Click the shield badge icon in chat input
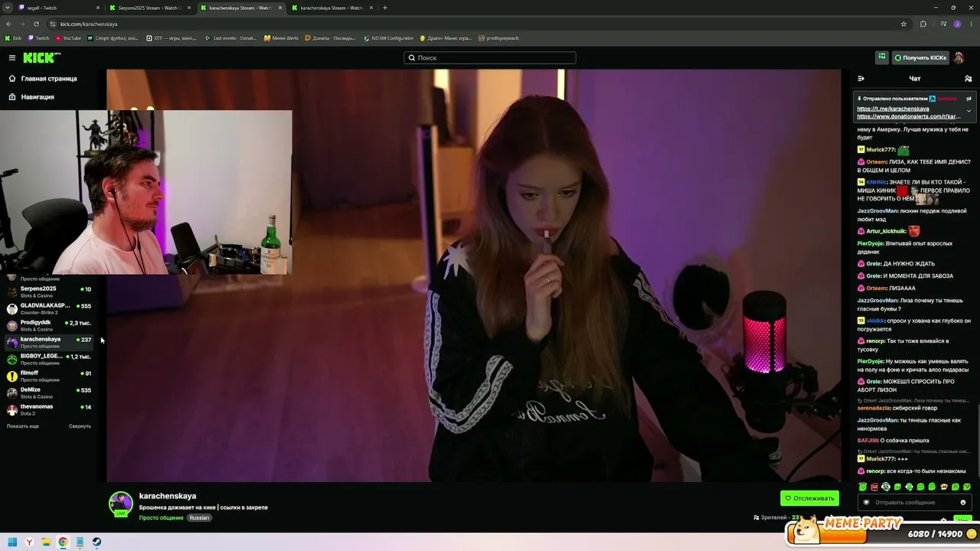 click(867, 503)
